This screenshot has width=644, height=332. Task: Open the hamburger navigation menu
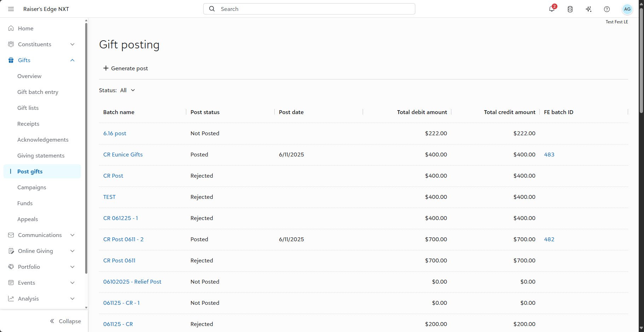(x=11, y=9)
